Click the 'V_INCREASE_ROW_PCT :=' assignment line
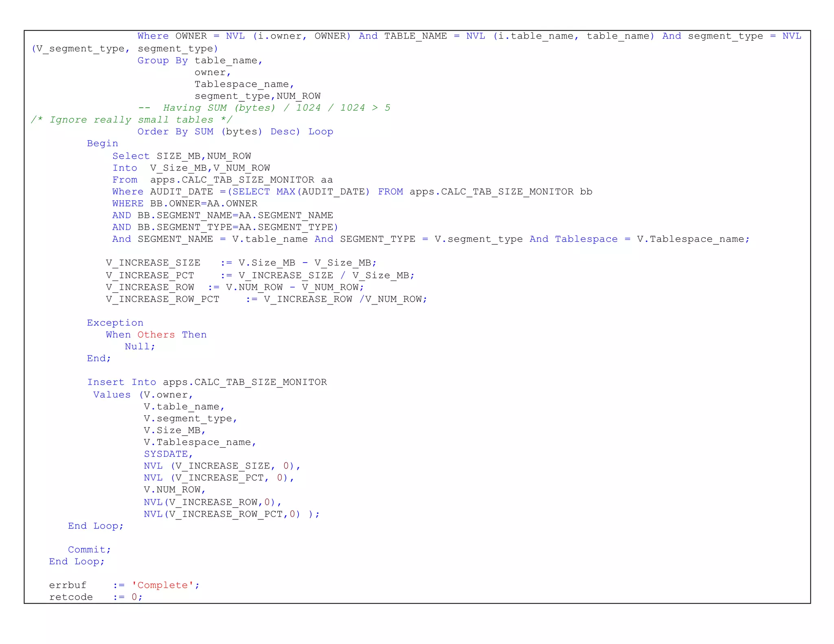Viewport: 834px width, 644px height. [x=266, y=299]
